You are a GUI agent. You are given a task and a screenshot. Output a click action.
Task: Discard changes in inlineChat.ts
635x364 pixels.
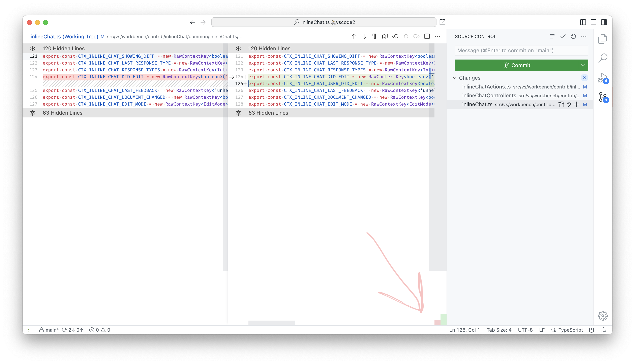click(x=569, y=104)
